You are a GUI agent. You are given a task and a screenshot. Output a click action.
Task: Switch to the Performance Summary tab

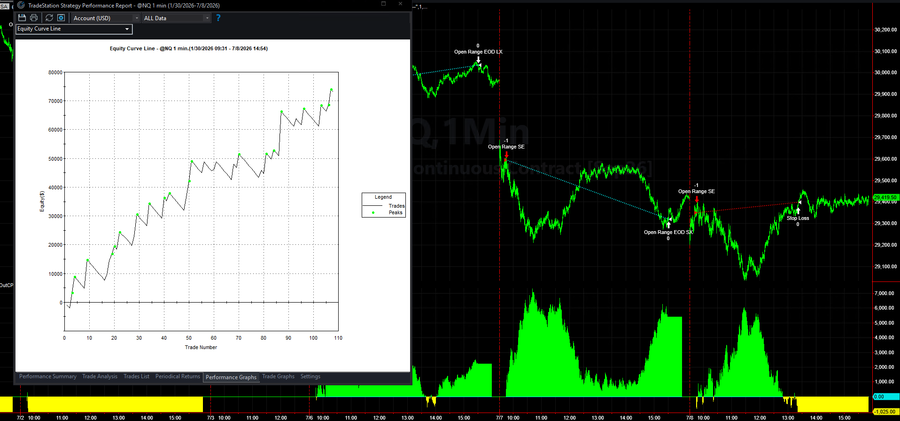pyautogui.click(x=48, y=377)
